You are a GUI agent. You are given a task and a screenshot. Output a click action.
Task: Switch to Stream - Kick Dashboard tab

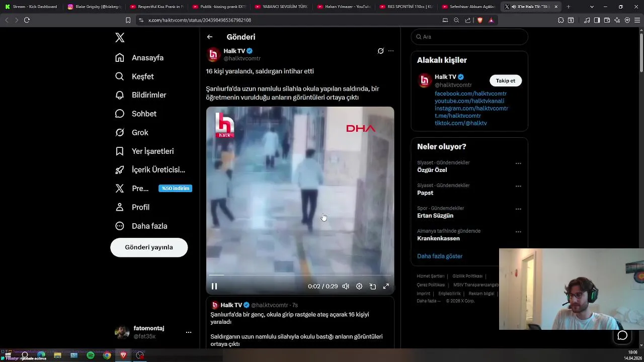[x=31, y=7]
